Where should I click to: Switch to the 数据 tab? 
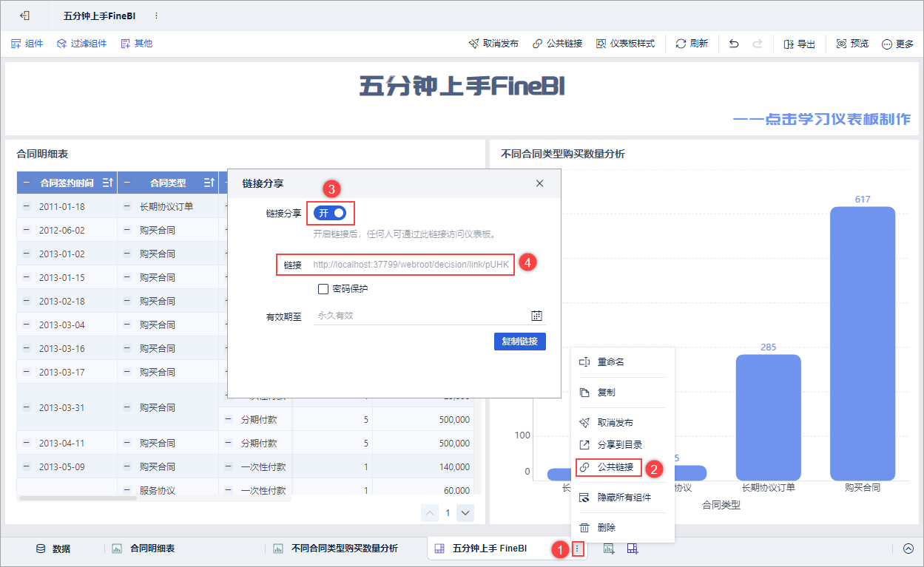coord(53,549)
